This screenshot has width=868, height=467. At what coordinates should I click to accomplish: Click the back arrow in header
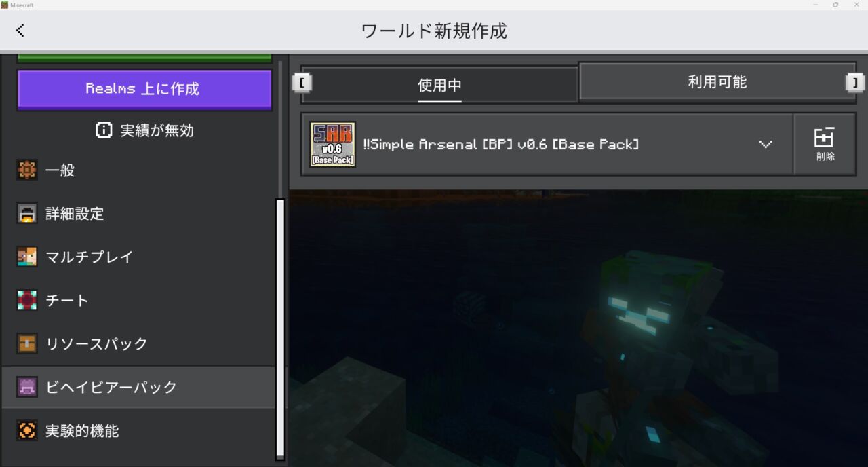(x=20, y=30)
